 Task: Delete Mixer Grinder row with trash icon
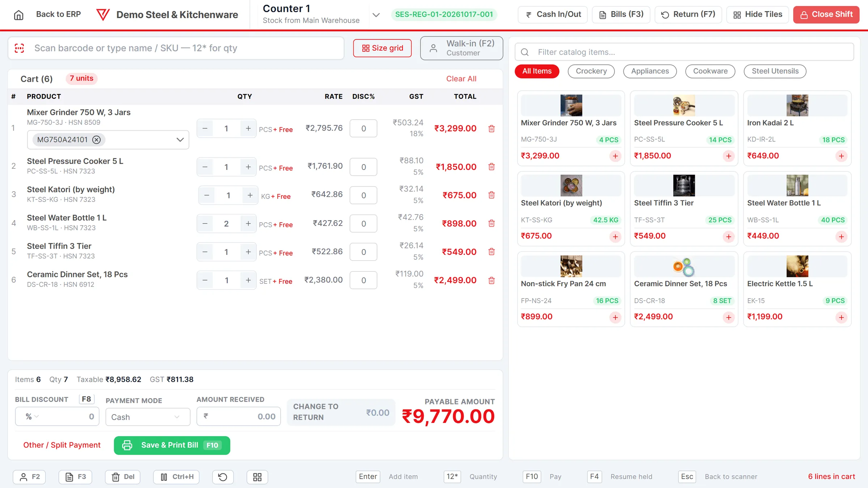pyautogui.click(x=492, y=128)
